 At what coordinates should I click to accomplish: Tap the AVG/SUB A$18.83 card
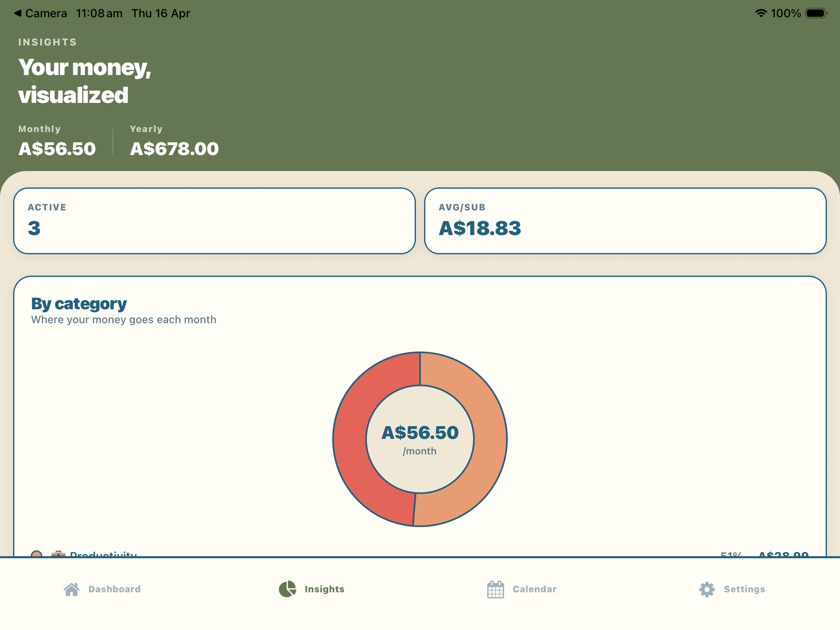click(625, 221)
